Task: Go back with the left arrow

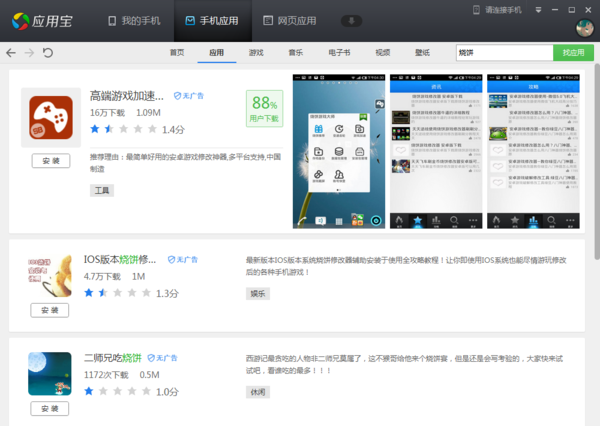Action: 11,52
